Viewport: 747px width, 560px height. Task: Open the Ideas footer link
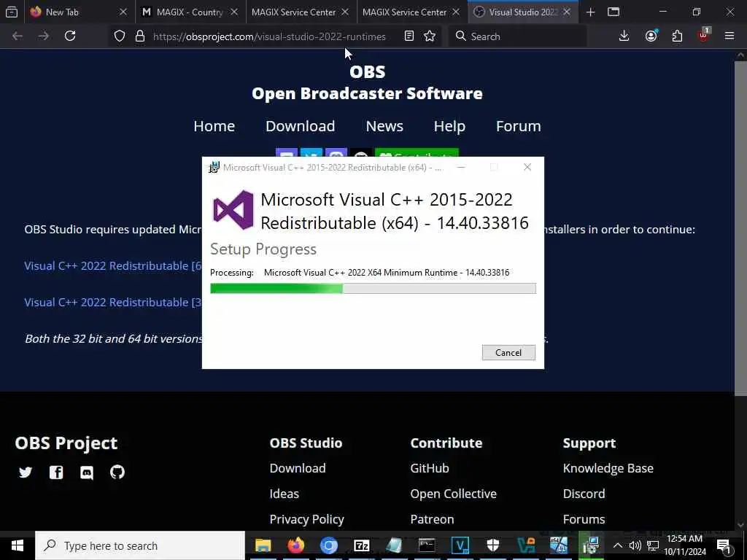tap(285, 494)
